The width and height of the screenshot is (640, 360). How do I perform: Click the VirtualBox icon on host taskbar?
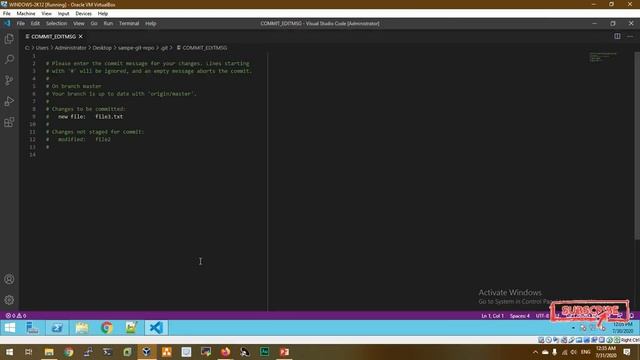pyautogui.click(x=147, y=352)
